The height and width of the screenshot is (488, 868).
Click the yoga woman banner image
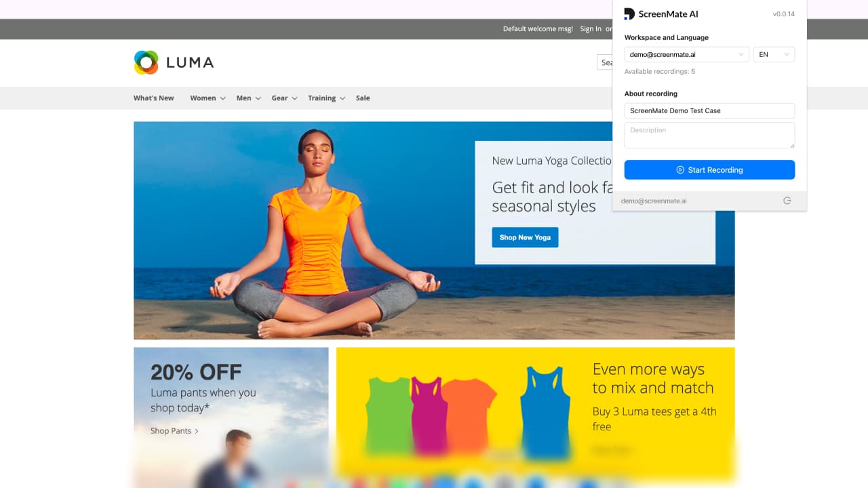434,230
